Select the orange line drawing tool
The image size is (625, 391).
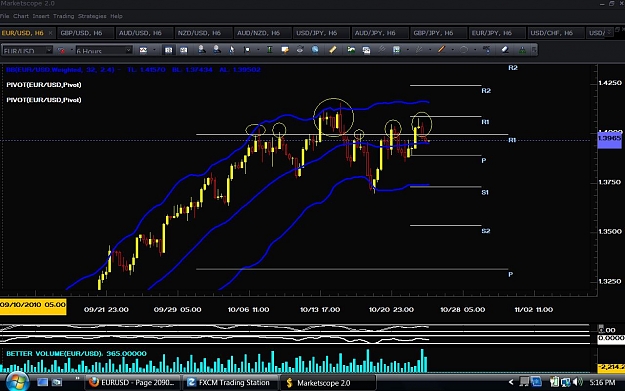click(441, 49)
